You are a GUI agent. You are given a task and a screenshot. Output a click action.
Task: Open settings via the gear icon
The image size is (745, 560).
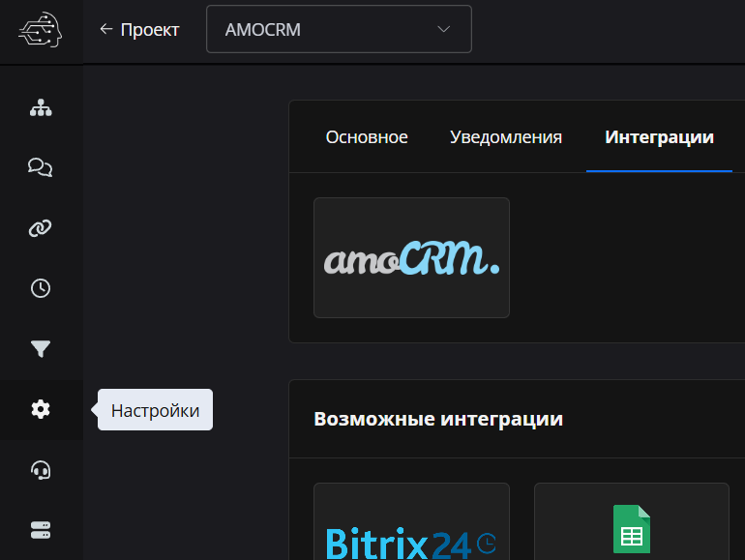point(40,410)
